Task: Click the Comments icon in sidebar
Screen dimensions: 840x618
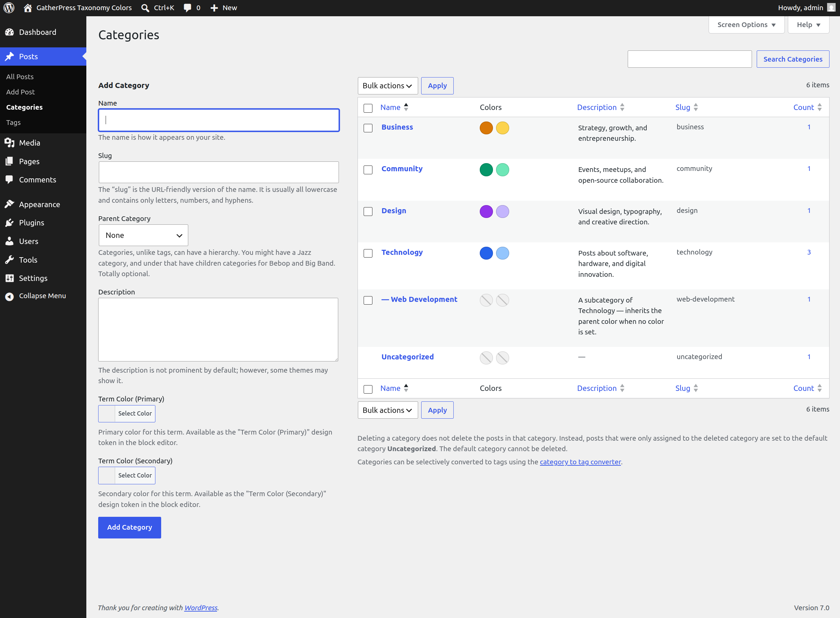Action: pos(10,180)
